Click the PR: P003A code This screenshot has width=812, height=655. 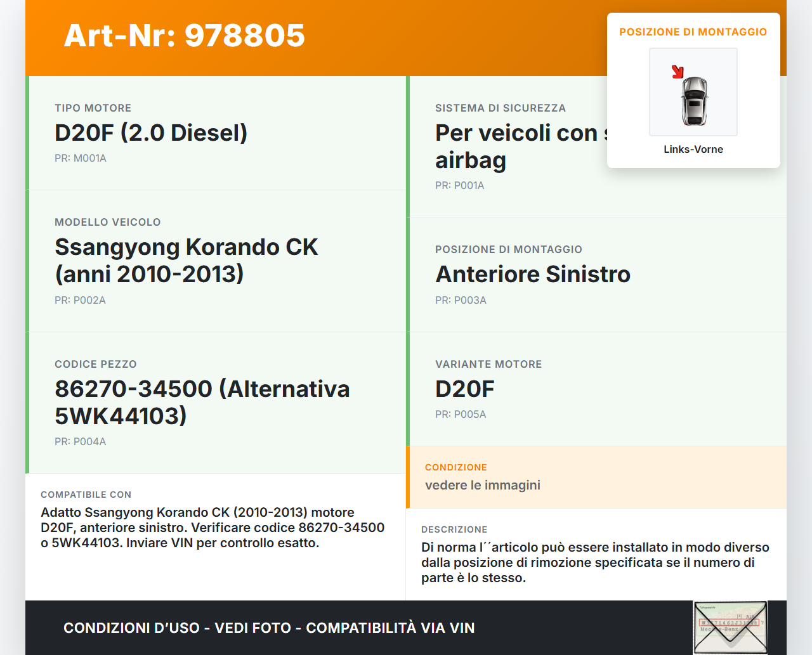pos(461,301)
